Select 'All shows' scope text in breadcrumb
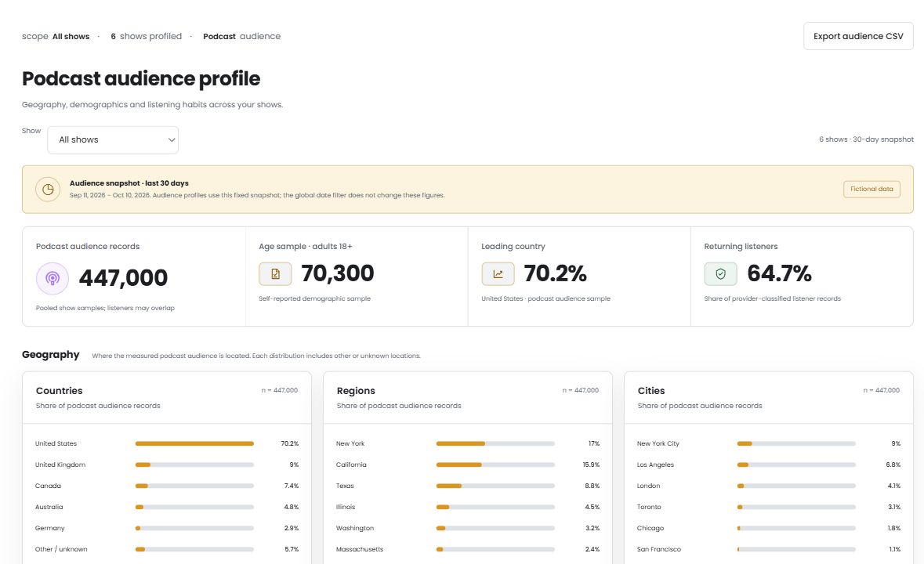Viewport: 924px width, 564px height. 71,37
